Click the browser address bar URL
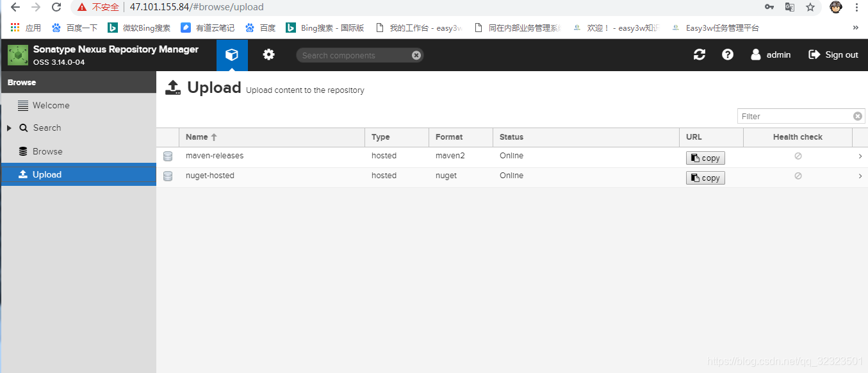Image resolution: width=868 pixels, height=373 pixels. coord(197,7)
